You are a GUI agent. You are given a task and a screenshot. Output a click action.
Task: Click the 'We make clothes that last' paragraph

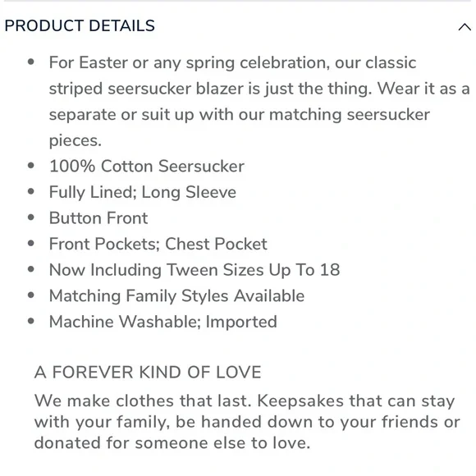247,422
